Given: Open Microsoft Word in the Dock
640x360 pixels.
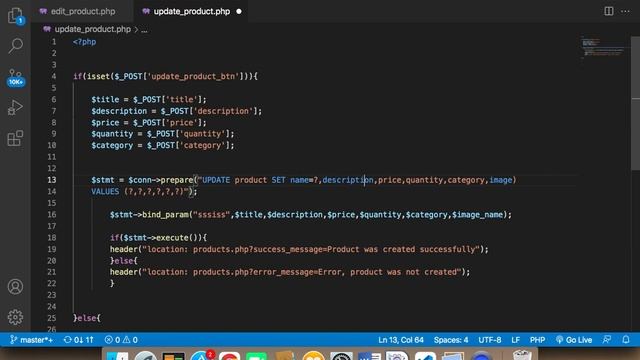Looking at the screenshot, I should [369, 356].
